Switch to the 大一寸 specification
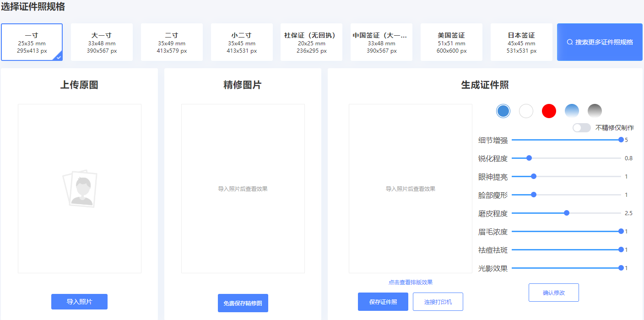The image size is (644, 320). coord(102,42)
